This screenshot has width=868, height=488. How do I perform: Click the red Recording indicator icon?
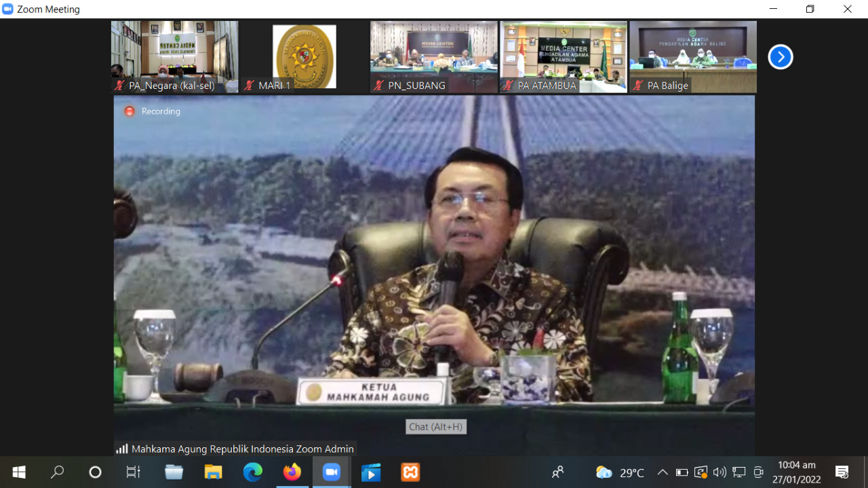click(130, 111)
